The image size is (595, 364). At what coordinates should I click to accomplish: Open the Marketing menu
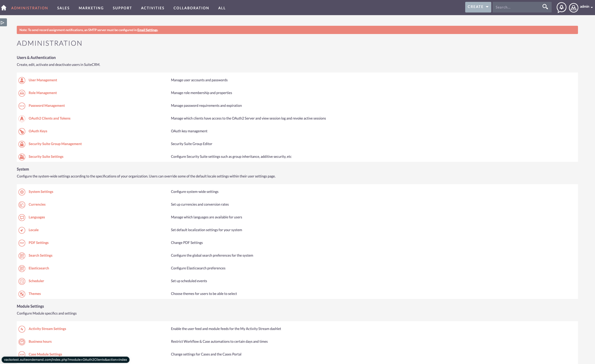click(91, 8)
